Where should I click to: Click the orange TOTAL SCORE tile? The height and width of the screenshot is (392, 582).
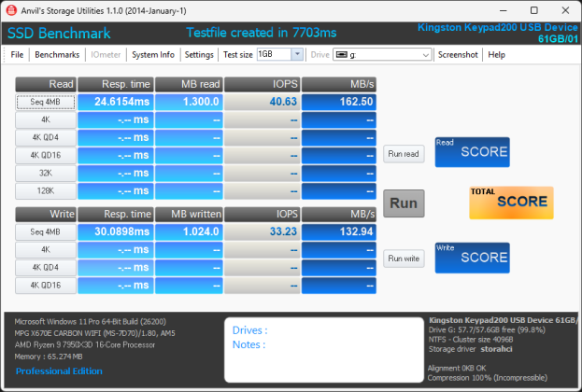pyautogui.click(x=511, y=202)
